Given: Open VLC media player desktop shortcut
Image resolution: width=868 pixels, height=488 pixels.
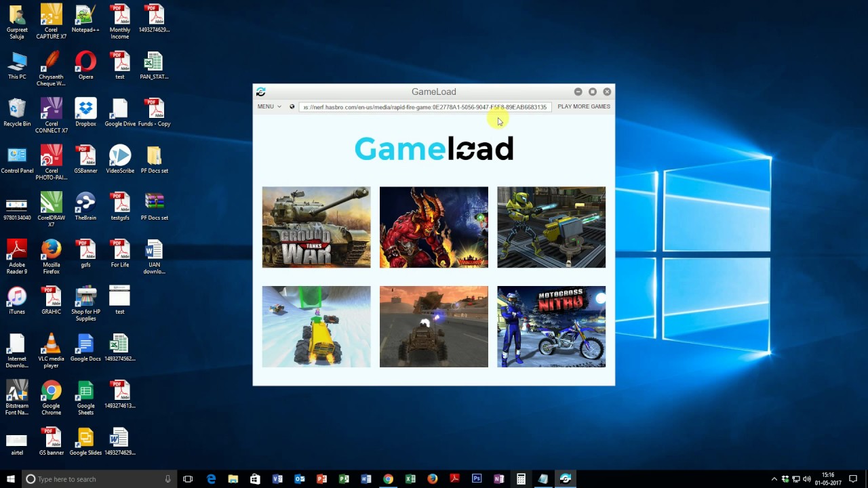Looking at the screenshot, I should point(52,350).
